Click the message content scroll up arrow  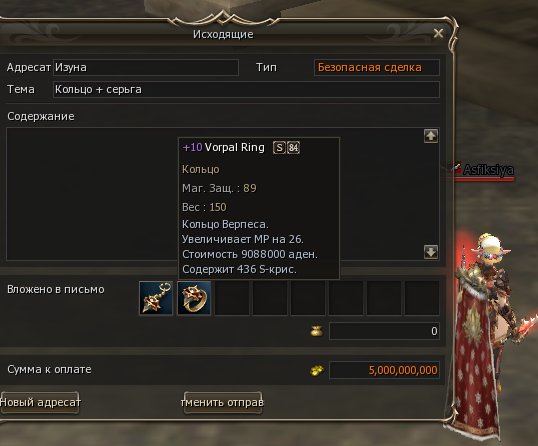pyautogui.click(x=431, y=136)
